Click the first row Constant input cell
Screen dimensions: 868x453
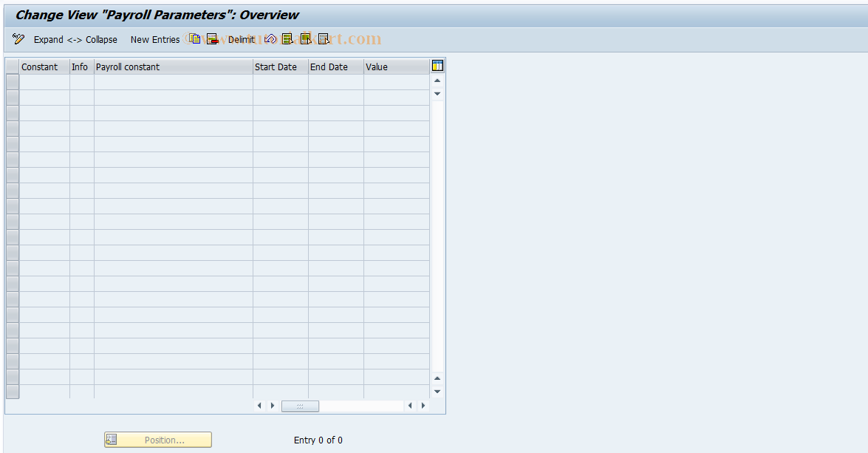coord(44,82)
